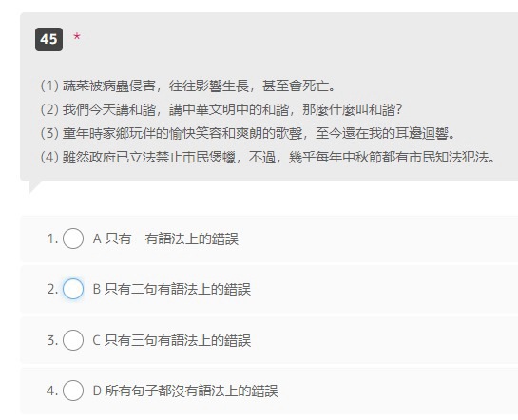Click the number 4. beside option D

click(52, 391)
